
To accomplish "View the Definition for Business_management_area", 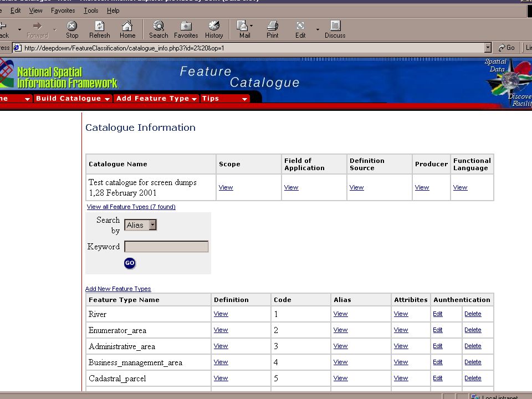I will tap(221, 362).
